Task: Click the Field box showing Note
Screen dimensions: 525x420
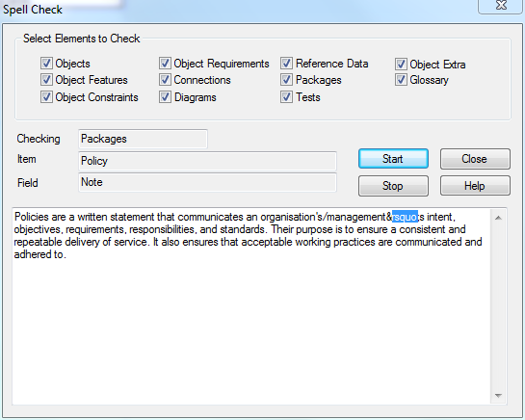Action: click(x=207, y=182)
